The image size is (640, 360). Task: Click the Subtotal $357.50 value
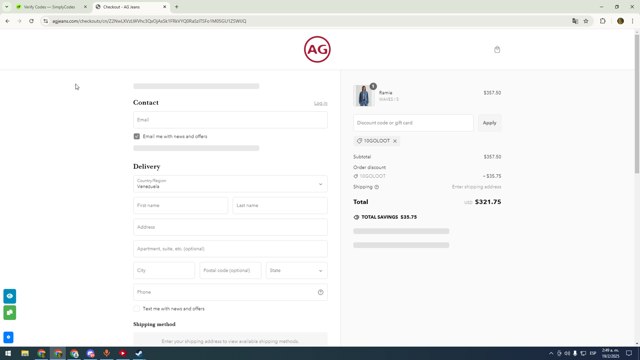[x=492, y=157]
